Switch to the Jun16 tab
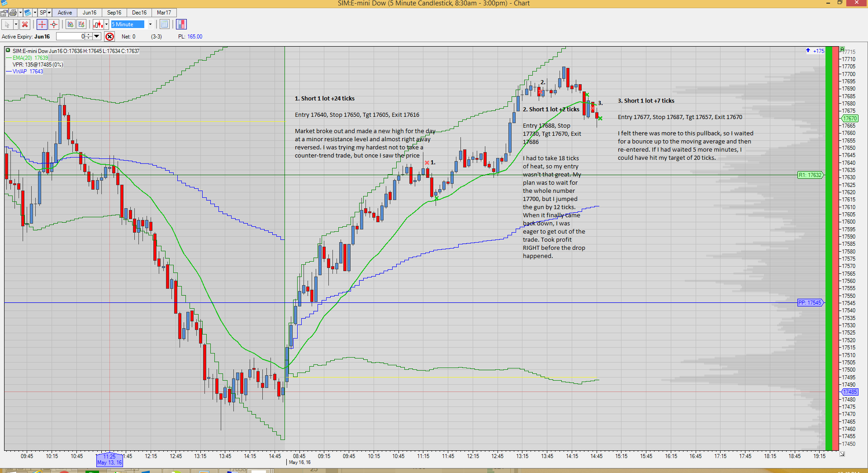Image resolution: width=868 pixels, height=473 pixels. [x=90, y=13]
